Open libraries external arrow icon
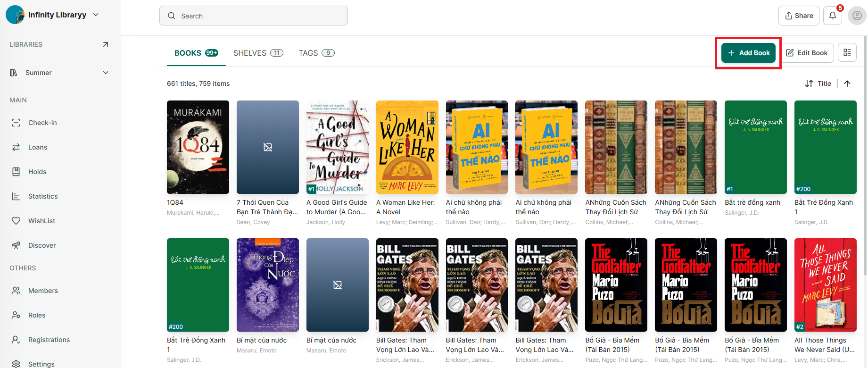 pyautogui.click(x=106, y=44)
